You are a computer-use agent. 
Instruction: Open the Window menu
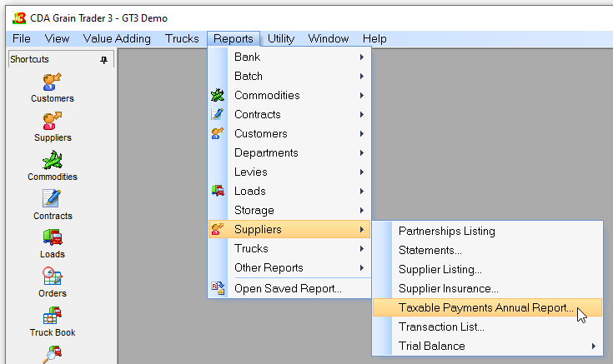pyautogui.click(x=328, y=38)
